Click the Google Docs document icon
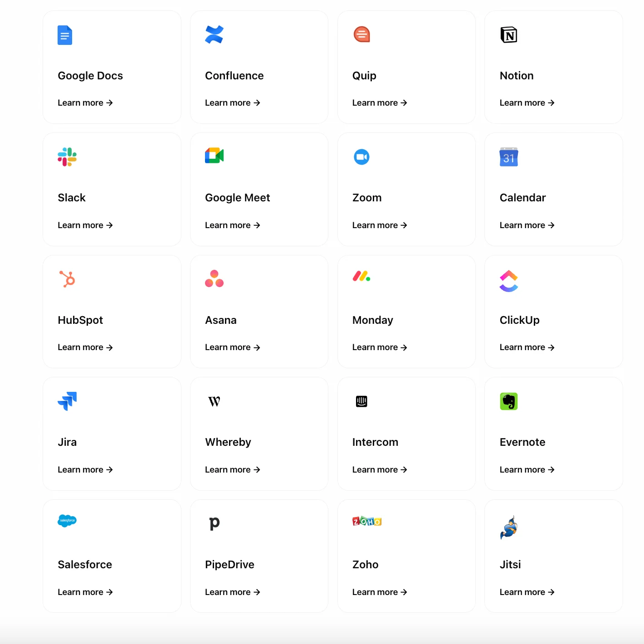Image resolution: width=644 pixels, height=644 pixels. [x=65, y=35]
